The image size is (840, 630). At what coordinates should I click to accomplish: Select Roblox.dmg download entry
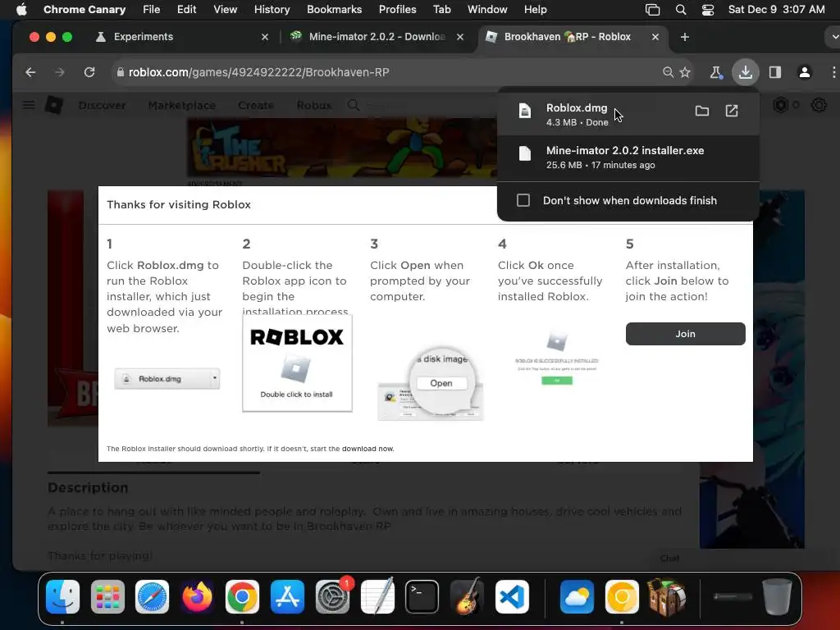[x=628, y=115]
